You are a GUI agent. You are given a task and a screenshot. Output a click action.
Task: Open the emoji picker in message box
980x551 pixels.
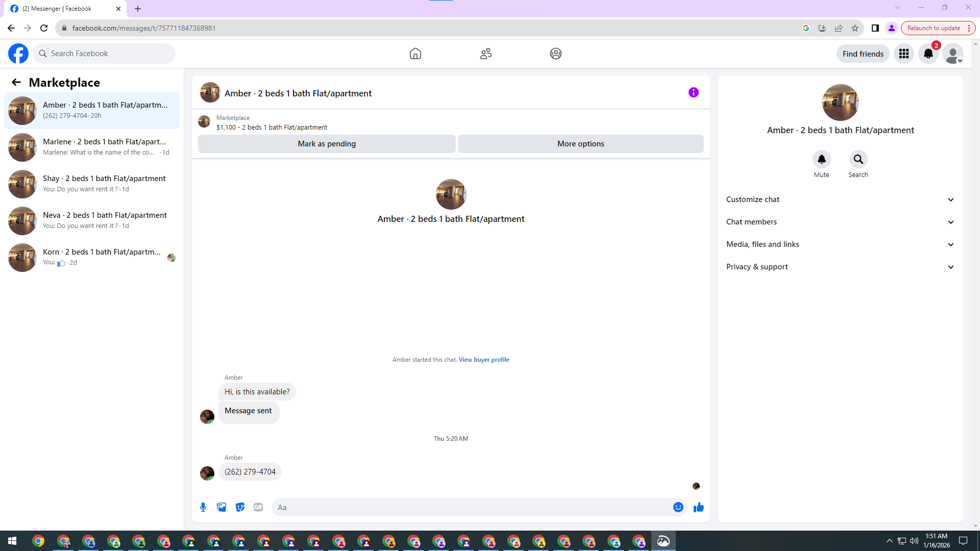point(678,507)
